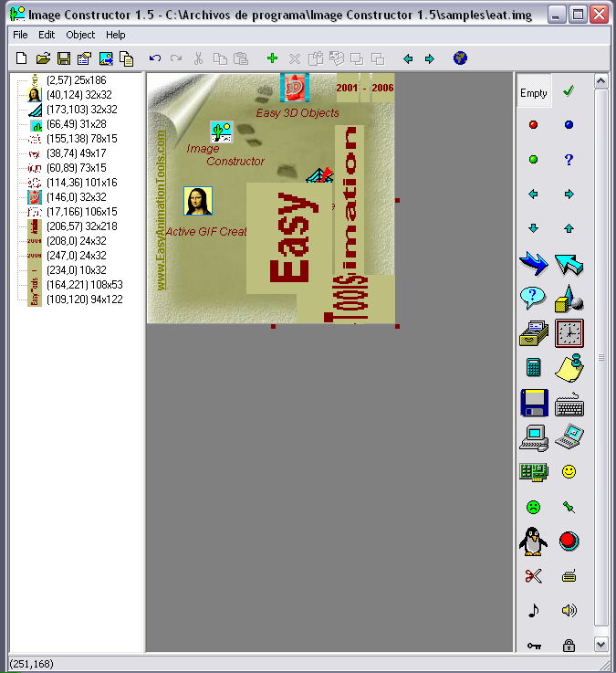Select the cyan right arrow library icon
The width and height of the screenshot is (616, 673).
pos(569,194)
